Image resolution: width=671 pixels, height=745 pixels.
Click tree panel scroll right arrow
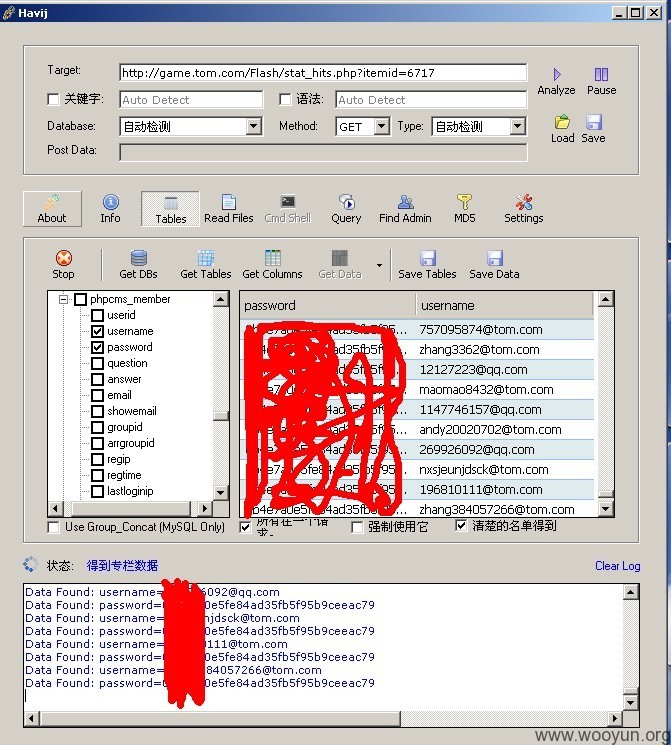204,508
